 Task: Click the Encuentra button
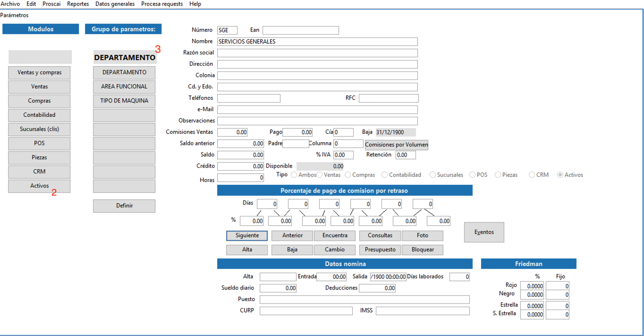(x=335, y=235)
